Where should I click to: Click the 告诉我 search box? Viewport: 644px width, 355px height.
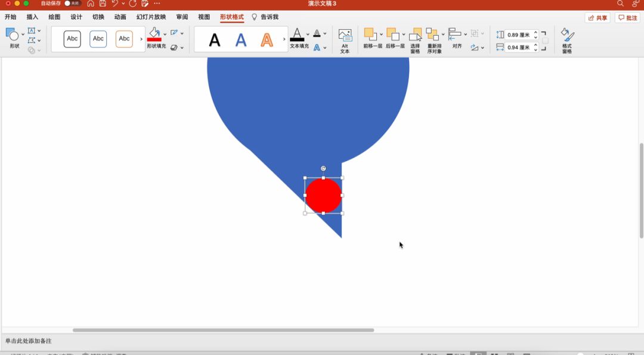[265, 17]
